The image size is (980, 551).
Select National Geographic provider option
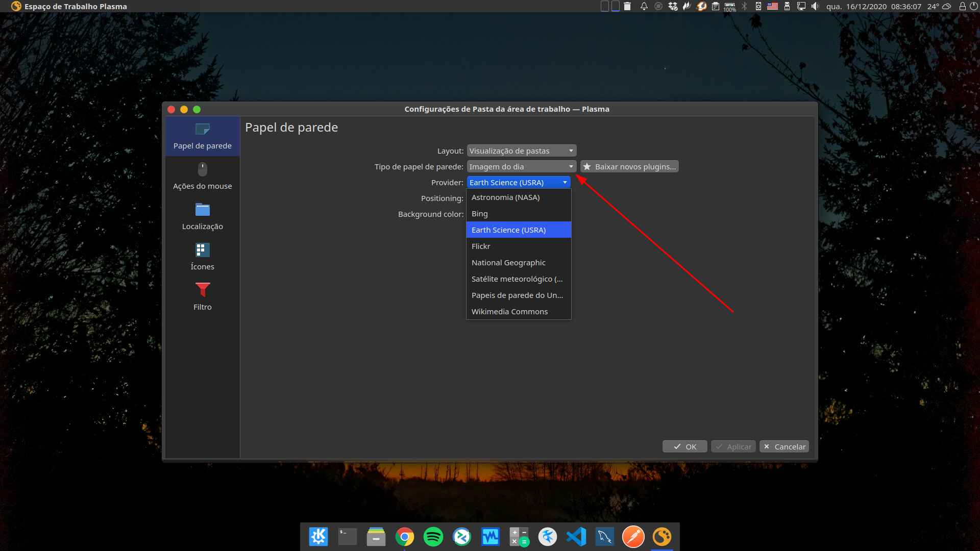click(x=508, y=263)
